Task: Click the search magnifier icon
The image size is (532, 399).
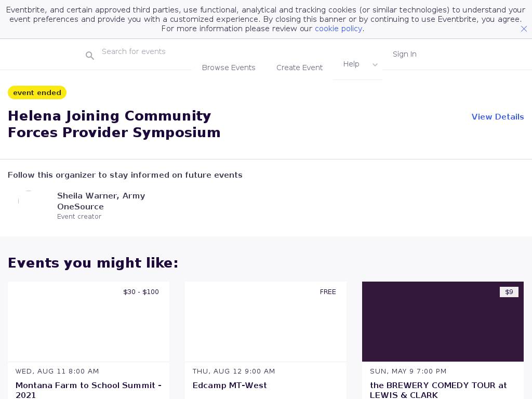Action: coord(90,56)
